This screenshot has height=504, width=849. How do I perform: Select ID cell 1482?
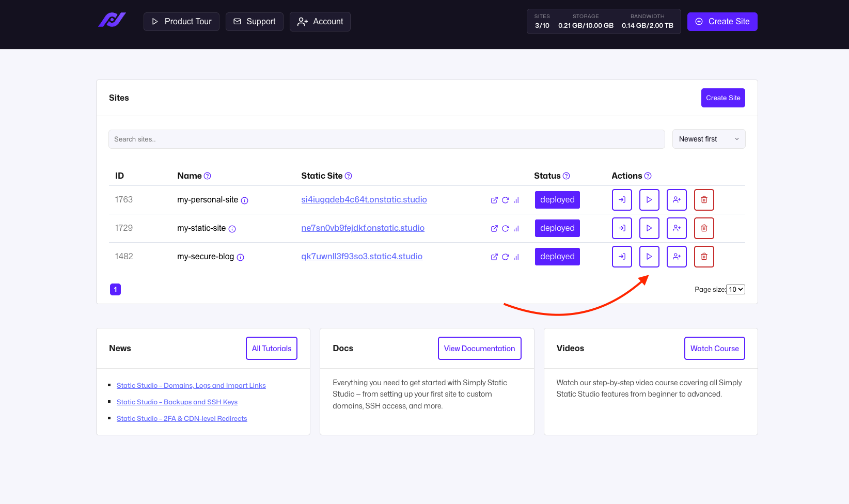[x=124, y=257]
